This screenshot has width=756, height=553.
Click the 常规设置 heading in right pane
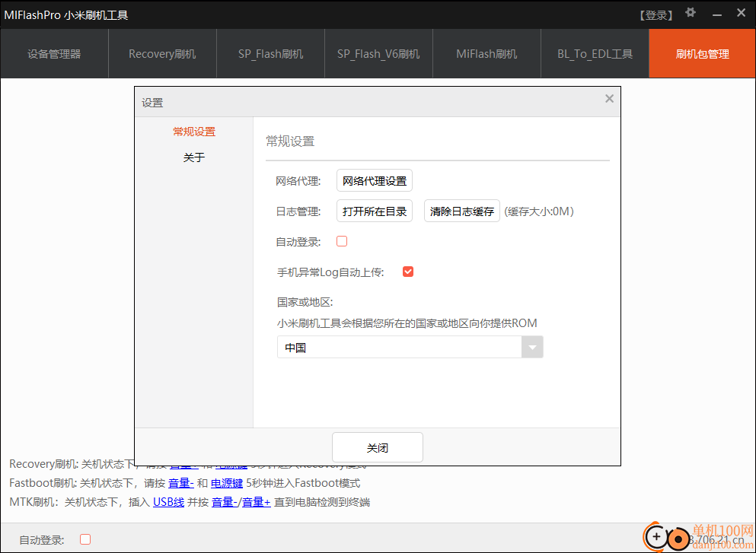point(290,141)
